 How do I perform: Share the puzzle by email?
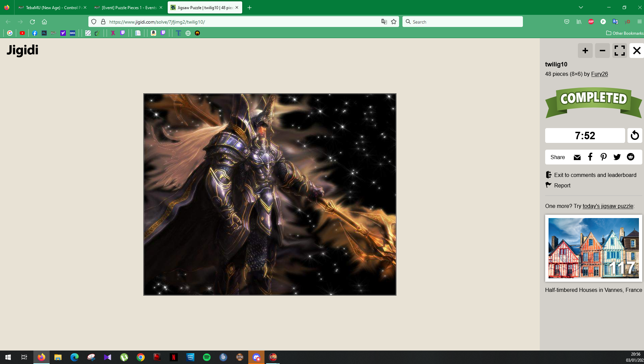pyautogui.click(x=577, y=157)
